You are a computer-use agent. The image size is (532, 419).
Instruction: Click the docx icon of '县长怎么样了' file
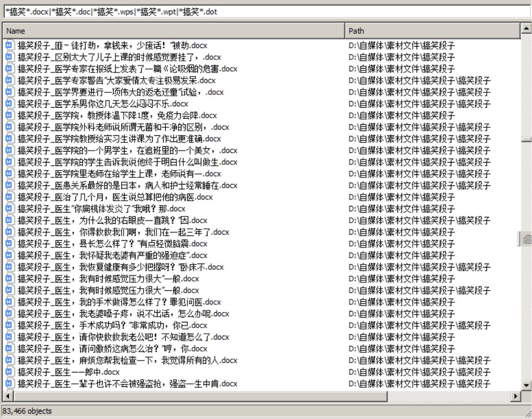pyautogui.click(x=9, y=243)
